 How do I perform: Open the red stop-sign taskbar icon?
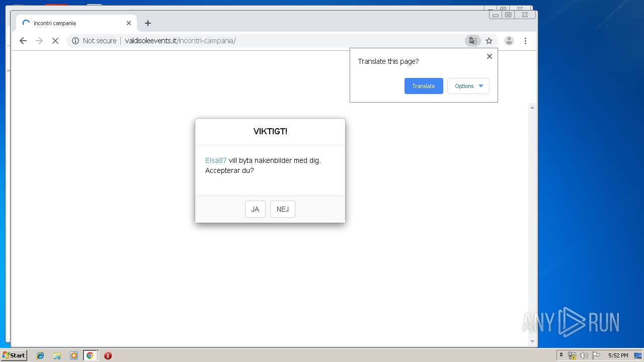click(108, 355)
